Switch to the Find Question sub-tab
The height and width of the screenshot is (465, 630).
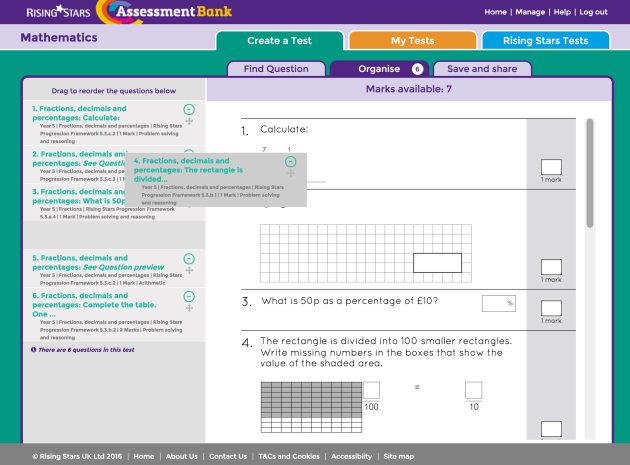click(276, 69)
